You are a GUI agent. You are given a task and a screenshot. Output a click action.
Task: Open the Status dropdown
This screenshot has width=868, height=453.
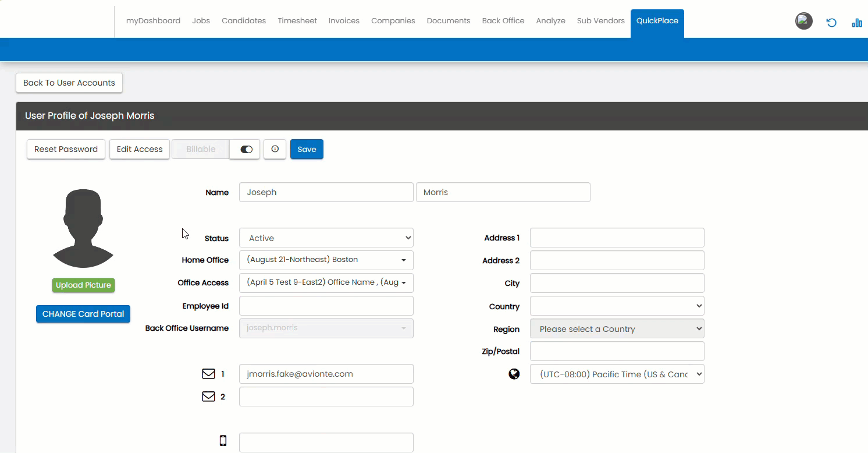click(326, 238)
